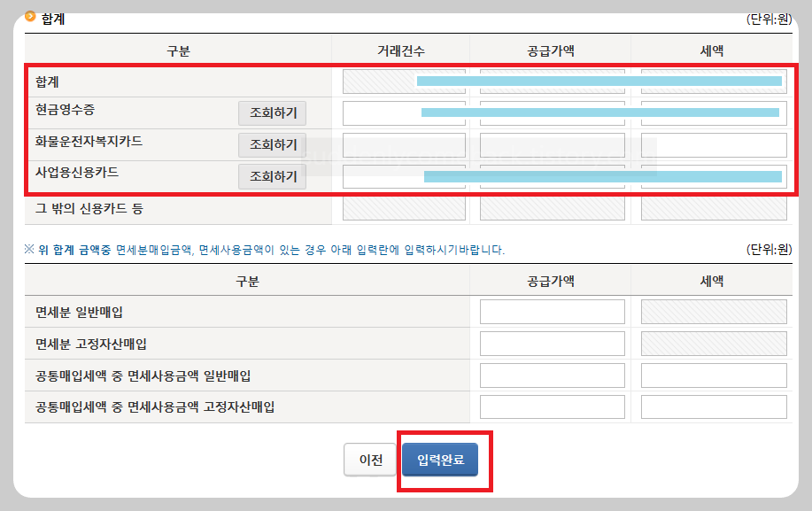Click the 공급가액 field for 면세분 일반매입
The width and height of the screenshot is (812, 511).
pyautogui.click(x=552, y=311)
